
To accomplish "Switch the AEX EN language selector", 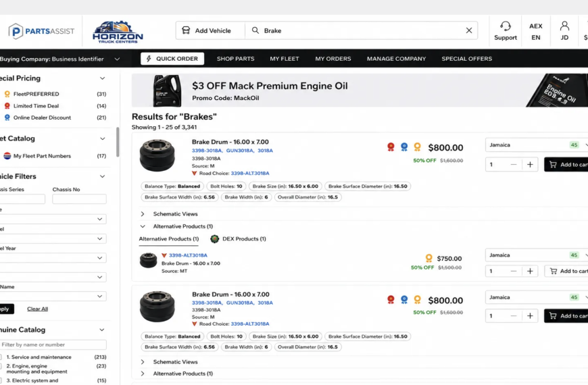I will (535, 32).
